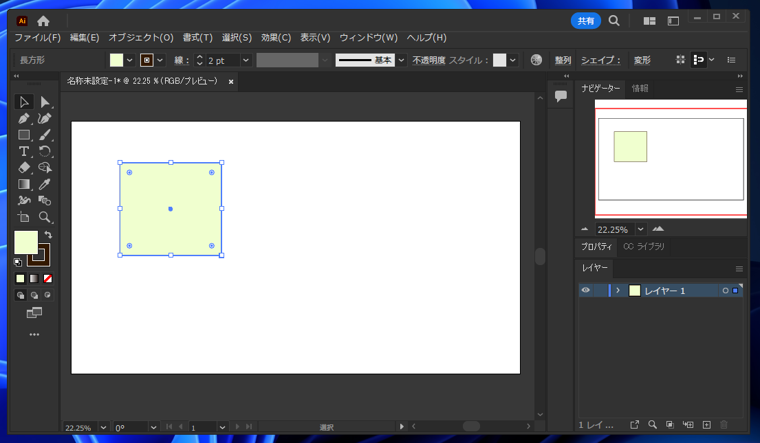This screenshot has height=443, width=760.
Task: Select the Pen tool
Action: [23, 118]
